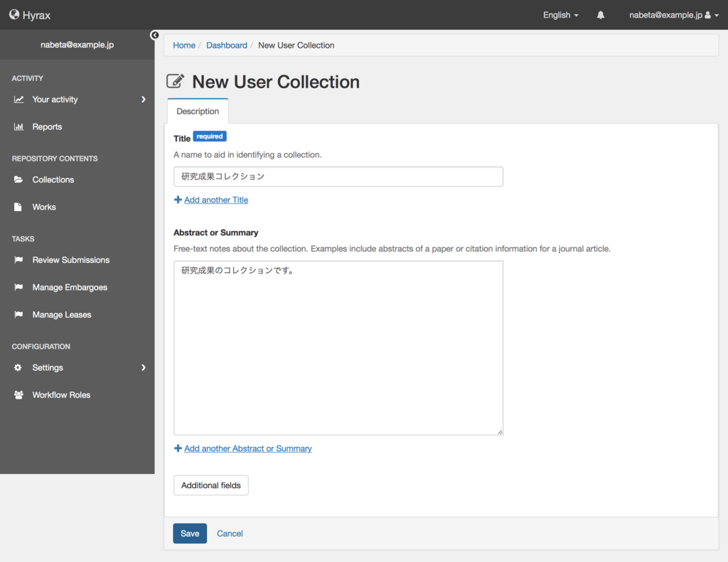Click the Review Submissions flag icon

(x=18, y=260)
